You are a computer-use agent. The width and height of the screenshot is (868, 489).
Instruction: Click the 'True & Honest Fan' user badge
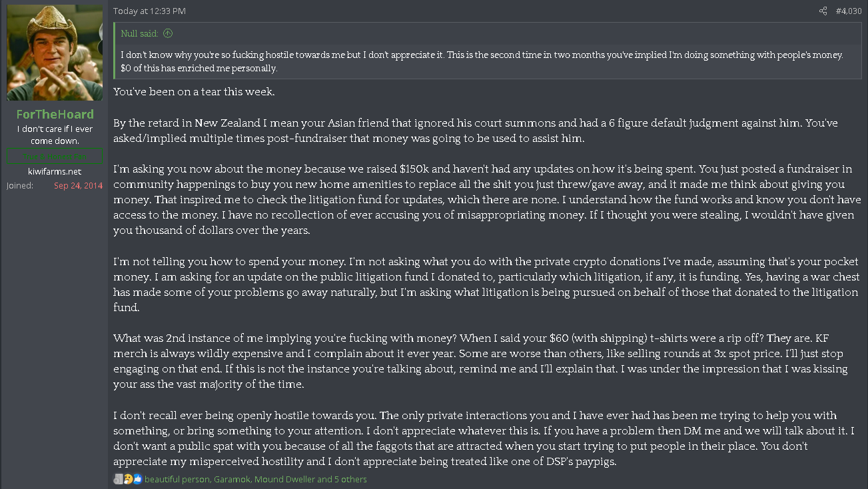[55, 157]
